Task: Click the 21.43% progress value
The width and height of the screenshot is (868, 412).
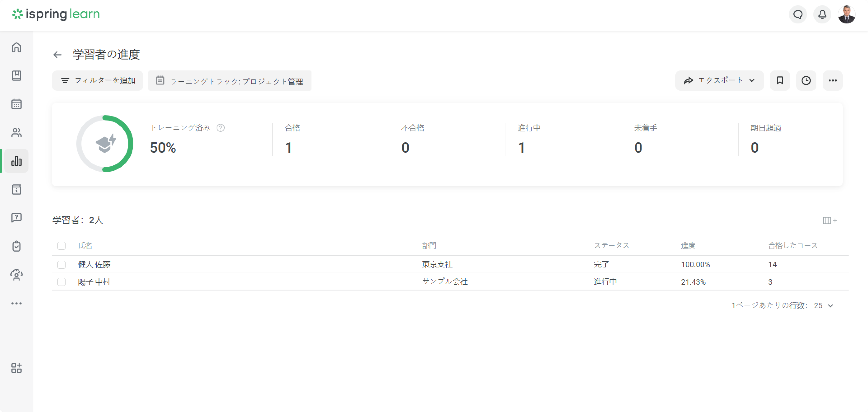Action: [693, 282]
